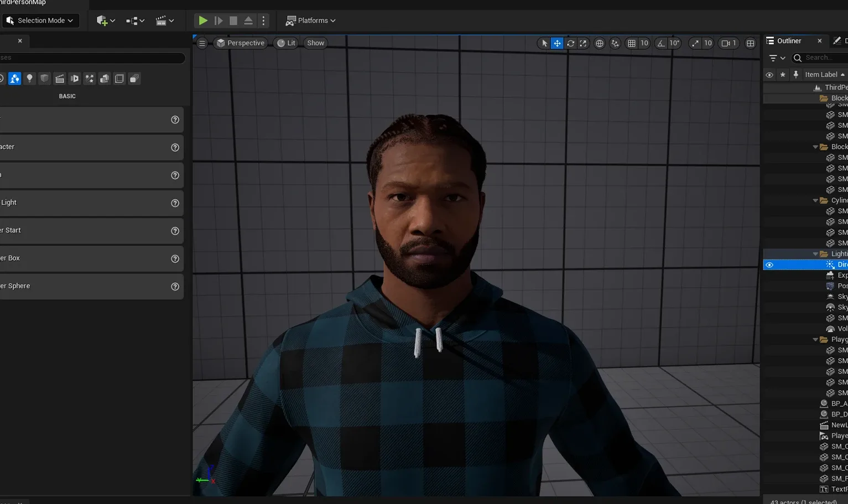Collapse the Cylinder folder in Outliner
Image resolution: width=848 pixels, height=504 pixels.
[815, 200]
